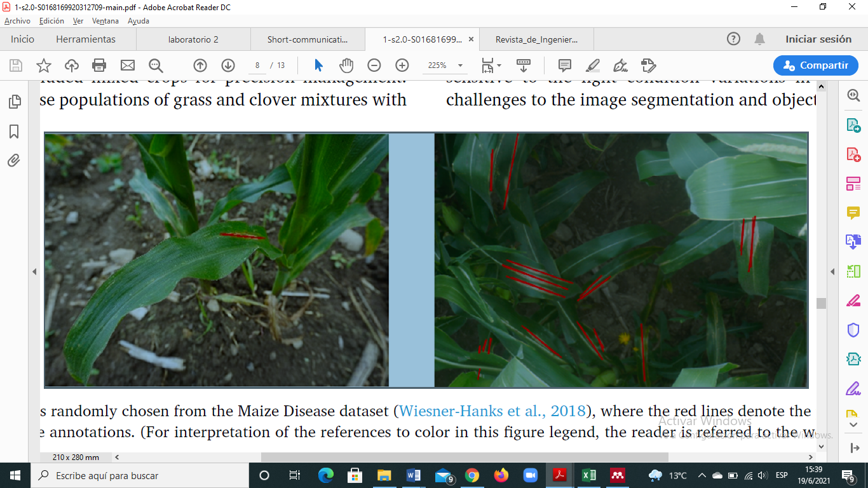Collapse the right tools pane arrow

832,272
